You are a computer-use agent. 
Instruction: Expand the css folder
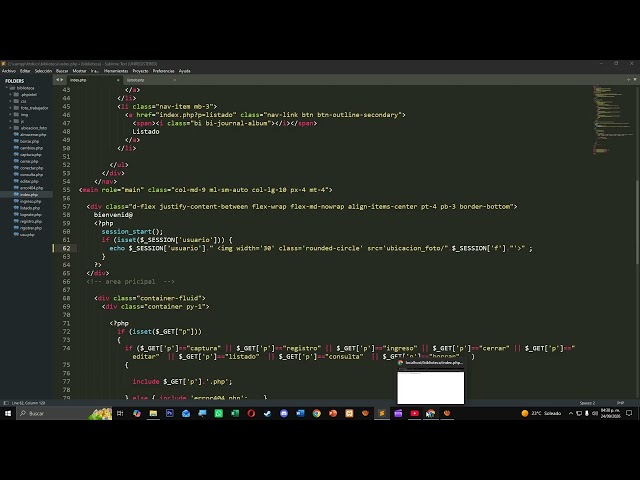(x=11, y=101)
